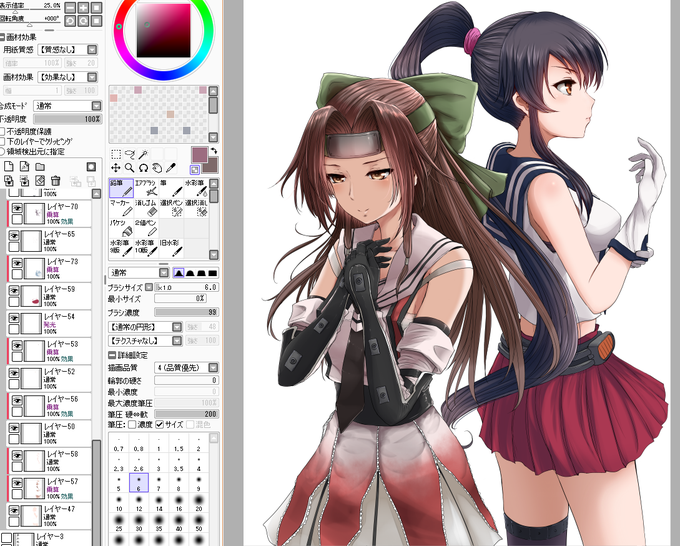Collapse the 詳細設定 section
Image resolution: width=680 pixels, height=546 pixels.
click(x=111, y=355)
